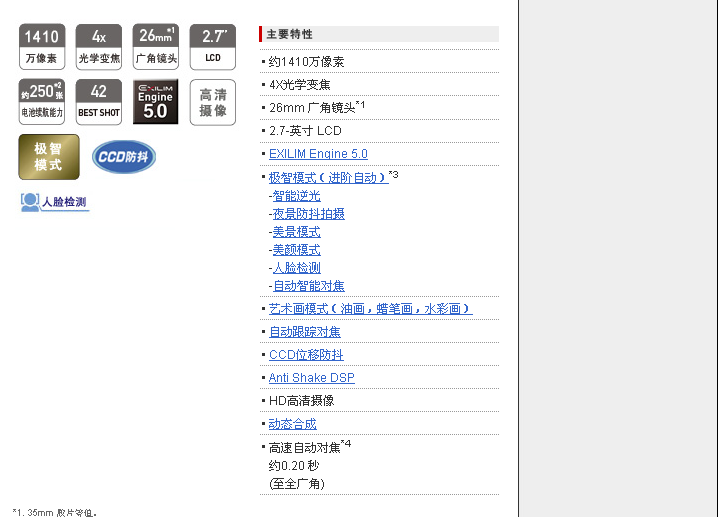Click the EXILIM Engine 5.0 logo badge
Screen dimensions: 718x517
pos(156,102)
